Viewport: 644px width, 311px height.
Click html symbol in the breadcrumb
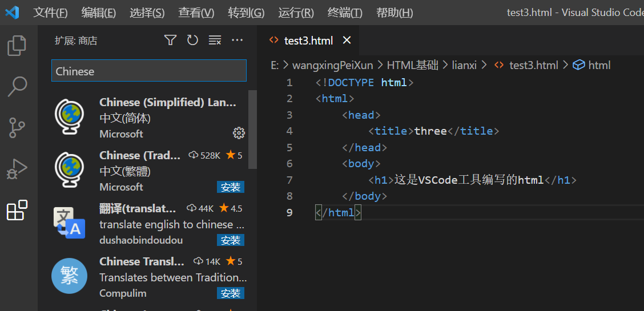coord(599,65)
